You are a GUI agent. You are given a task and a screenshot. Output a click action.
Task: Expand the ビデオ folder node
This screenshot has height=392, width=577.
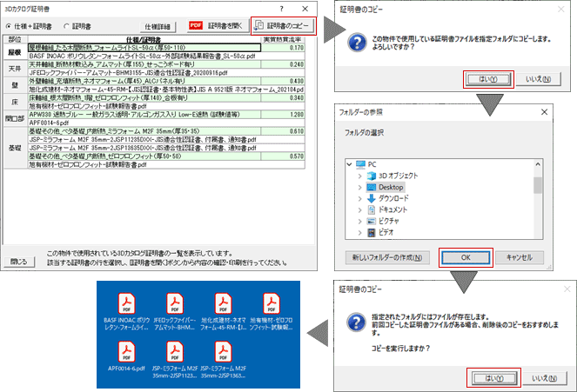pos(360,233)
